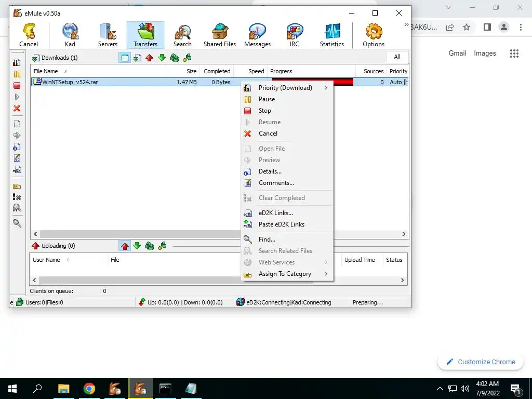The image size is (532, 399).
Task: Show on-queue clients icon in Downloads header
Action: point(175,58)
